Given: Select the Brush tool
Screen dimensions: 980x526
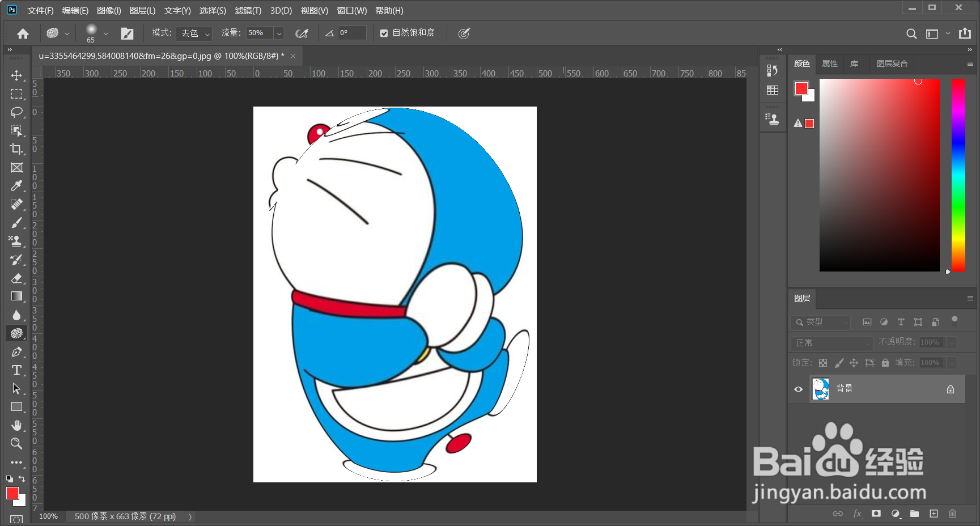Looking at the screenshot, I should (x=16, y=223).
